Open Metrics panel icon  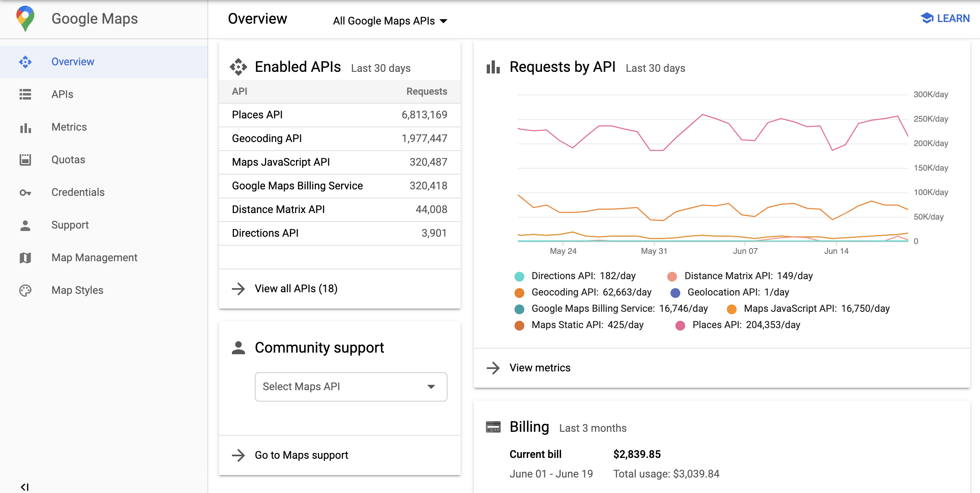26,127
